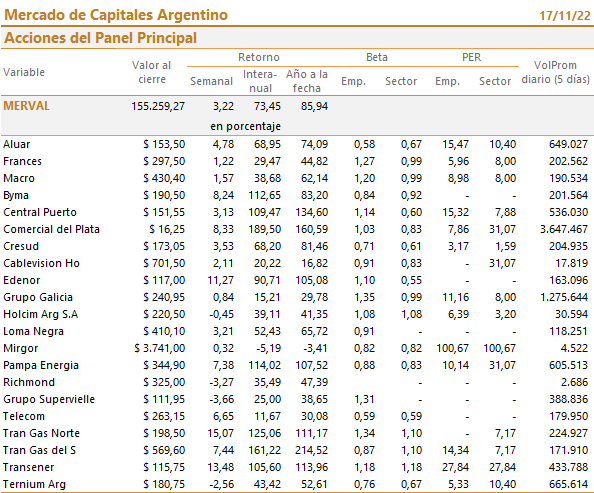
Task: Click the Valor al cierre column header
Action: pos(152,72)
